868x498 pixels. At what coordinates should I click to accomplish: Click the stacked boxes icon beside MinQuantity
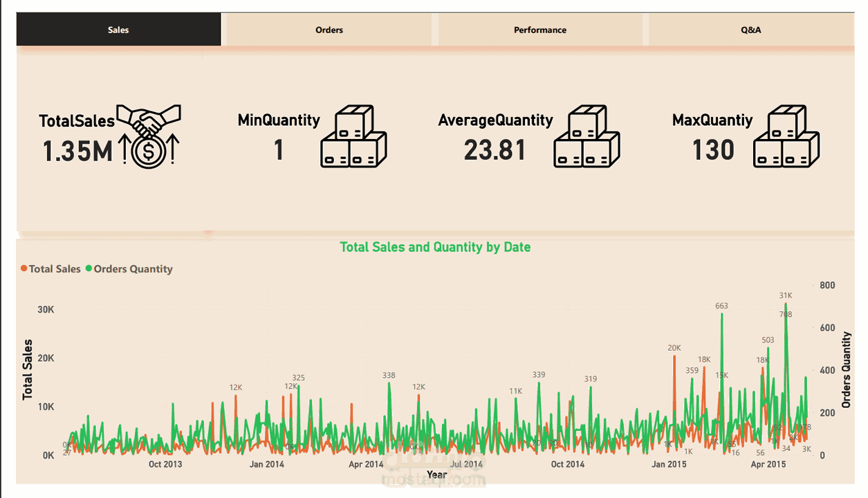[353, 136]
